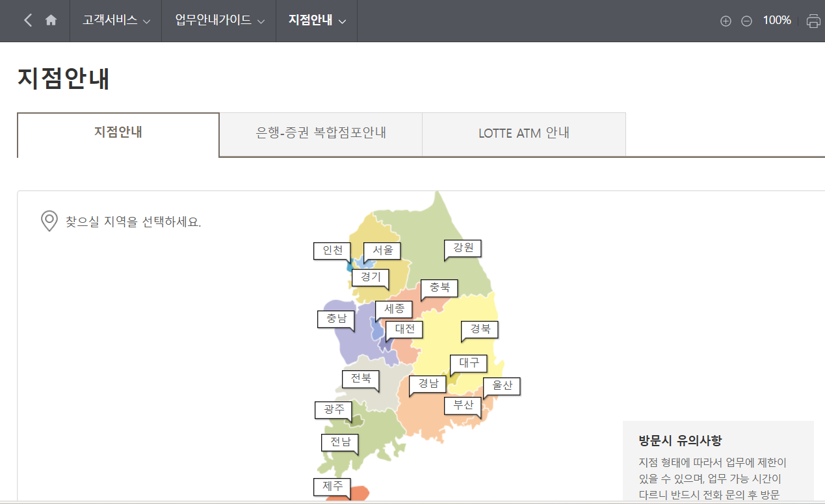Zoom out using the minus icon
The width and height of the screenshot is (825, 504).
point(746,20)
